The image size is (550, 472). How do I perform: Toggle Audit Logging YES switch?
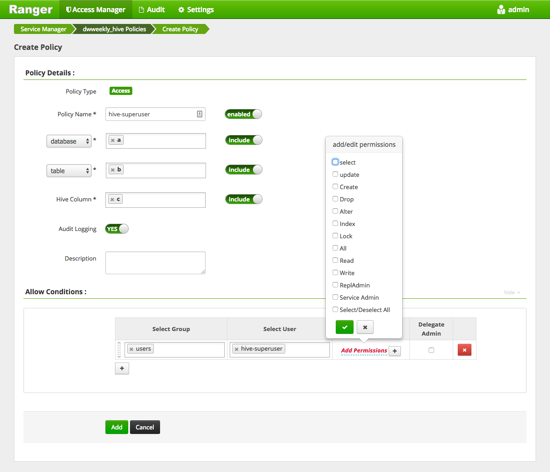pos(117,229)
